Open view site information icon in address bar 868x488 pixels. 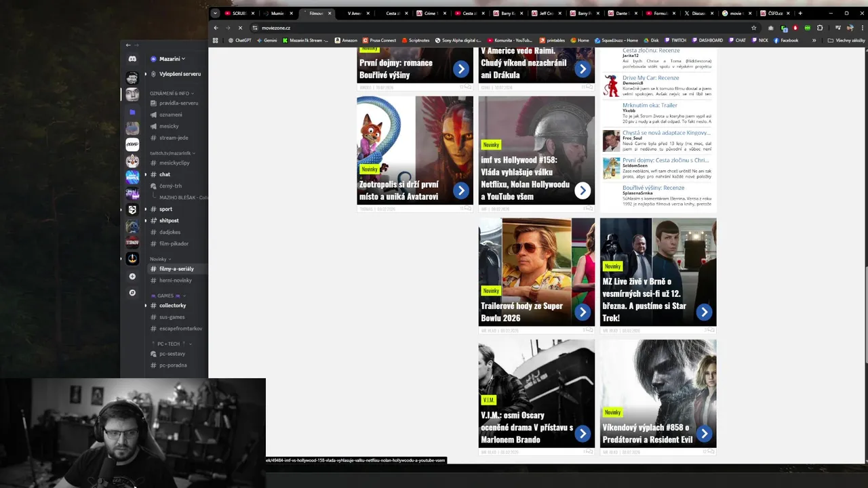pos(255,28)
